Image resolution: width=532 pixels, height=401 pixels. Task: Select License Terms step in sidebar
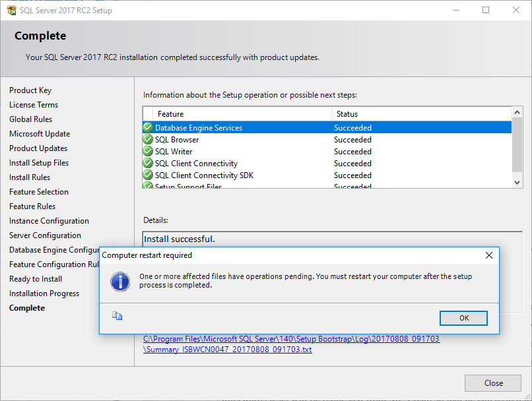coord(34,105)
